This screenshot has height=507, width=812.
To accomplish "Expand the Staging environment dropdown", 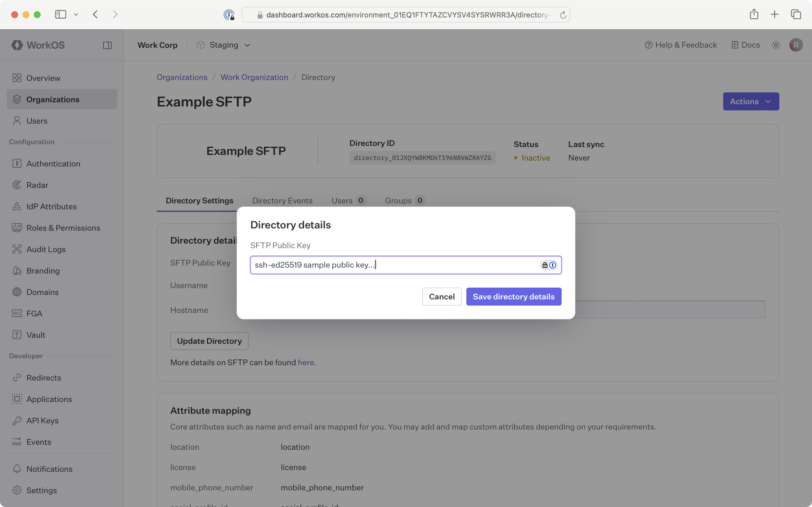I will tap(224, 45).
